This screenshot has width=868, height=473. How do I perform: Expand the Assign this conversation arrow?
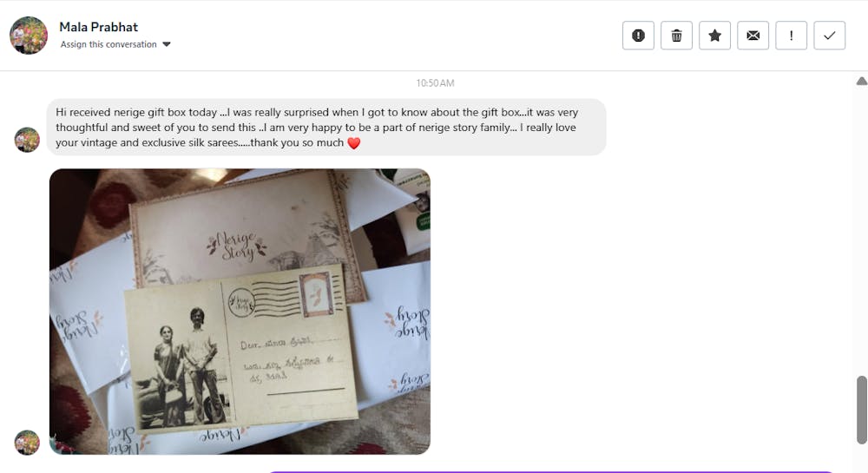click(167, 44)
